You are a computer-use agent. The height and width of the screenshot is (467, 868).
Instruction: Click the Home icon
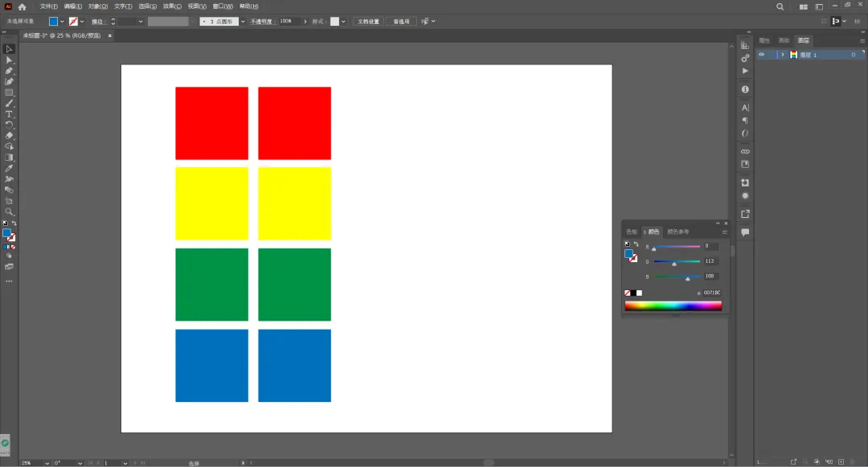(23, 6)
